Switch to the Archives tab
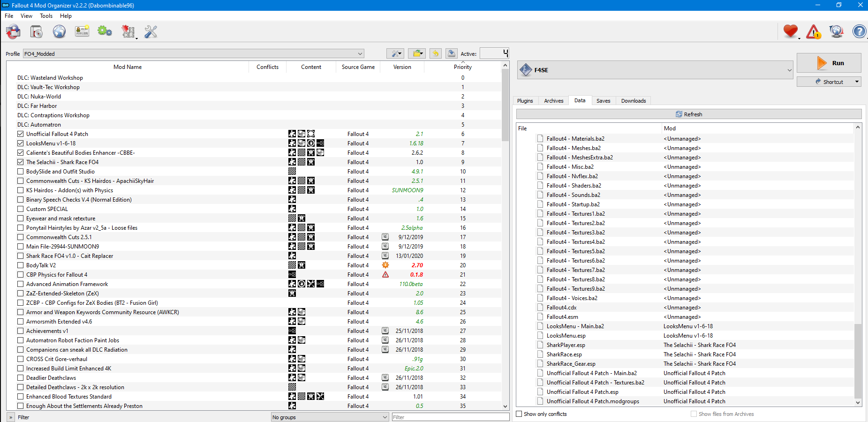This screenshot has width=868, height=422. 553,101
